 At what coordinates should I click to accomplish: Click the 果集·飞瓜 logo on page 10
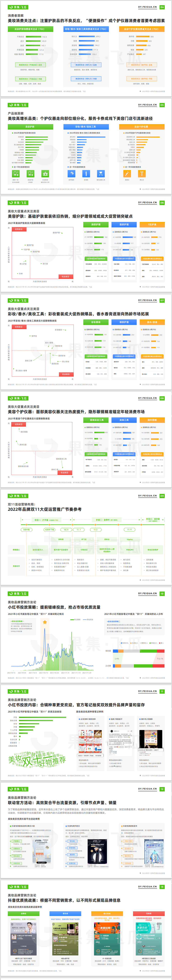(x=18, y=594)
